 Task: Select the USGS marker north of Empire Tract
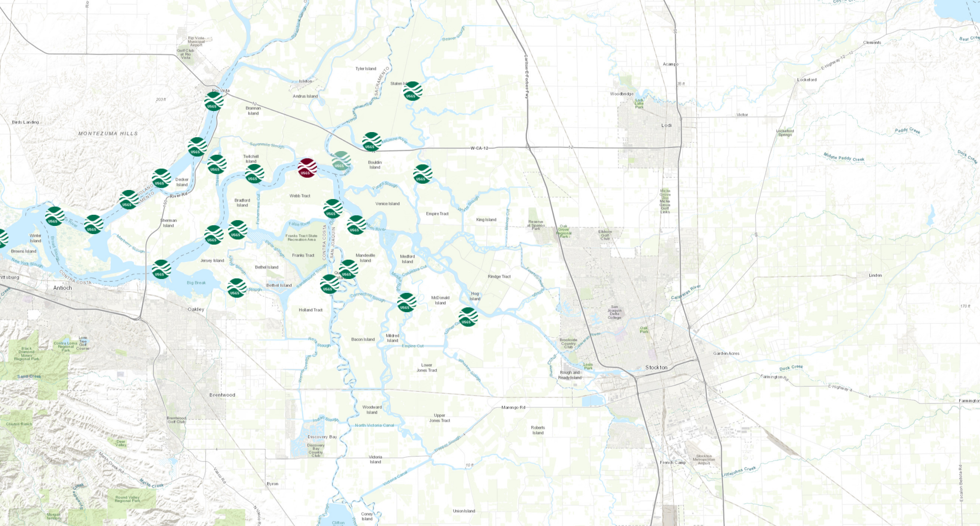click(x=423, y=174)
